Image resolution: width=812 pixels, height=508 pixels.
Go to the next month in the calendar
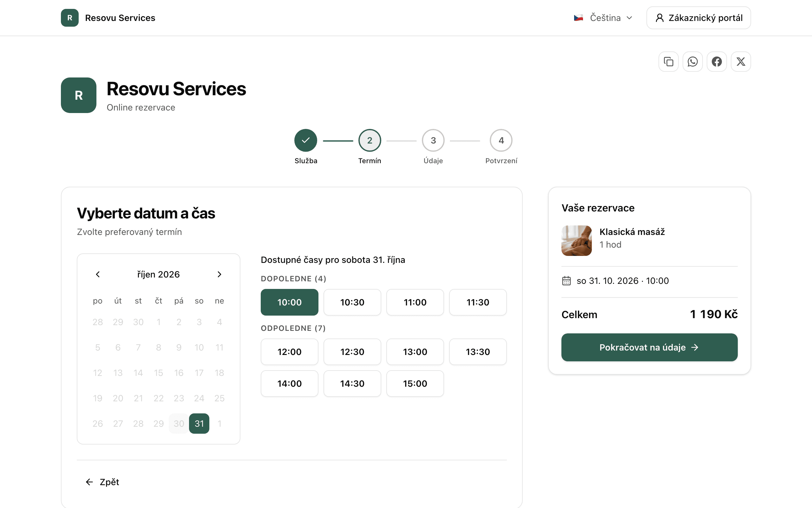coord(219,275)
